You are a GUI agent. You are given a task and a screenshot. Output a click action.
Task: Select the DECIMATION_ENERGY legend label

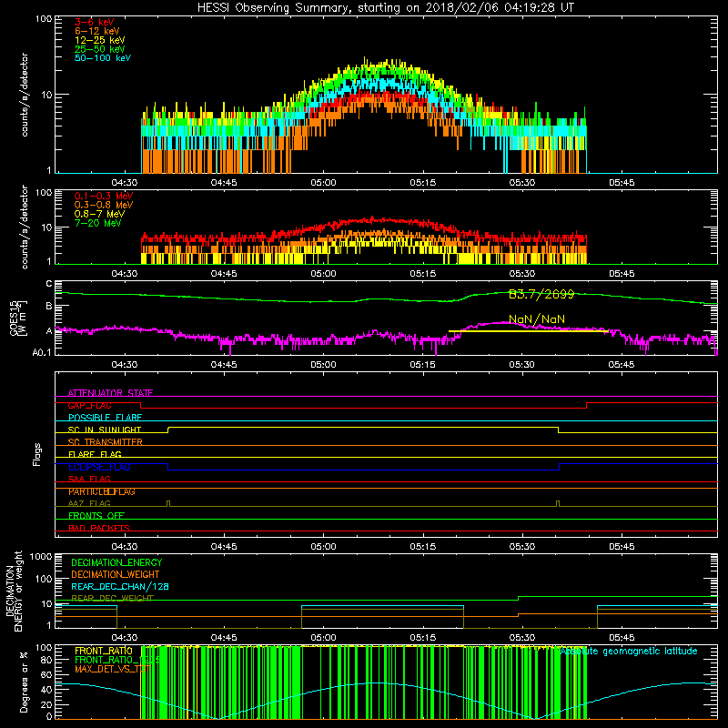(116, 562)
